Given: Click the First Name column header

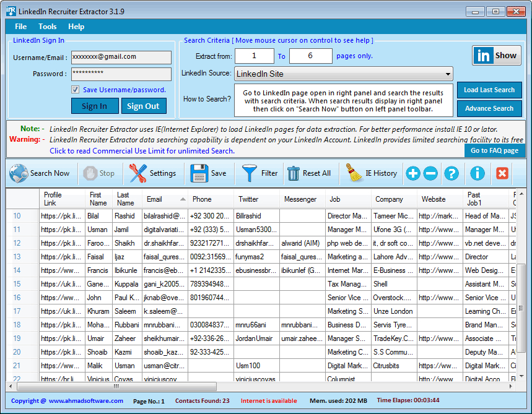Looking at the screenshot, I should [98, 199].
